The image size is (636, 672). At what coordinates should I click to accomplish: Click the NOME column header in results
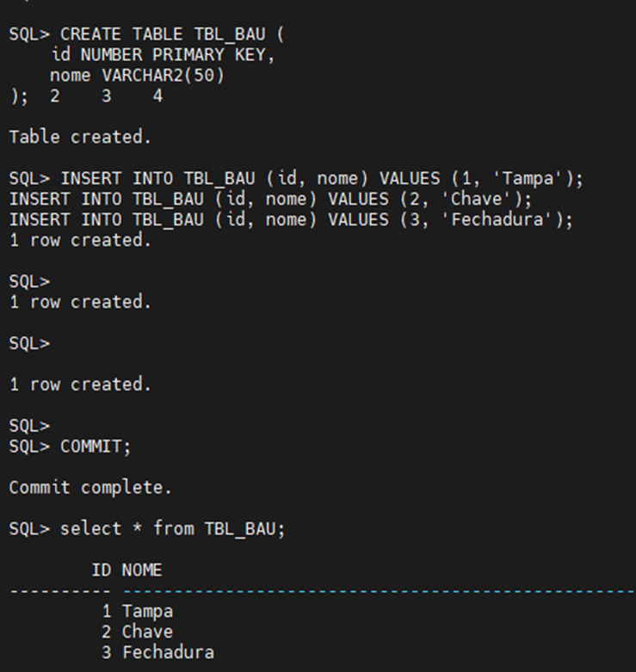[142, 570]
